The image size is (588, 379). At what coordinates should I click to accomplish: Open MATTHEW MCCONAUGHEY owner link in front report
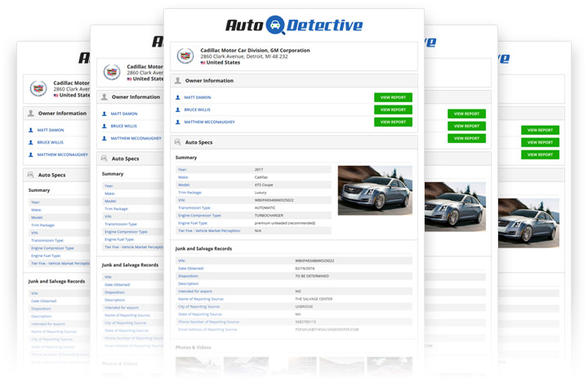pyautogui.click(x=209, y=122)
